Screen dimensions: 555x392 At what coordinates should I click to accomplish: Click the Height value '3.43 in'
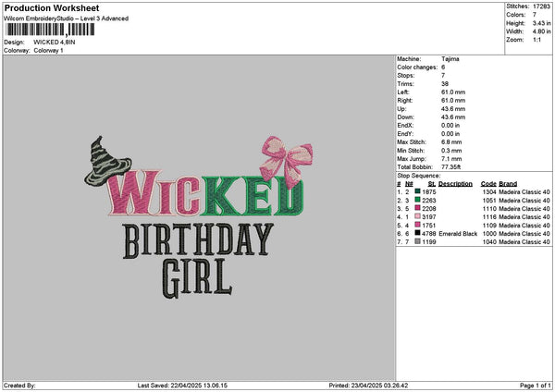[541, 23]
